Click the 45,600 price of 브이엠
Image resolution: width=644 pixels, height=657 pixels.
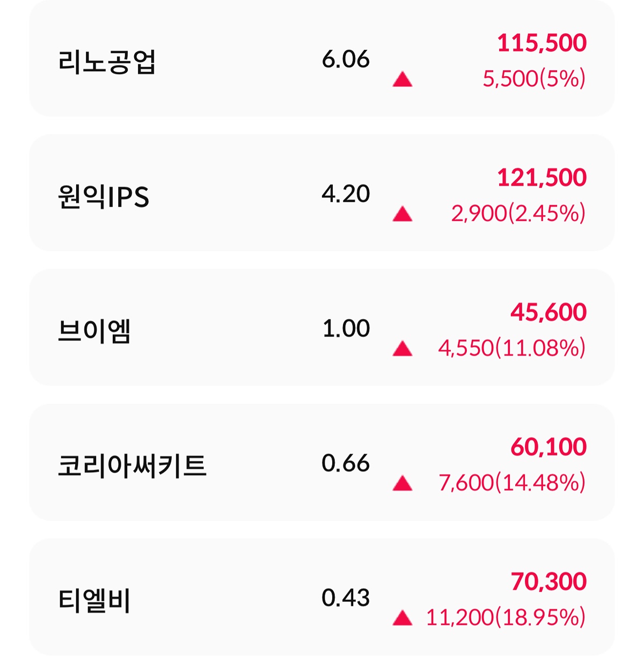click(548, 313)
